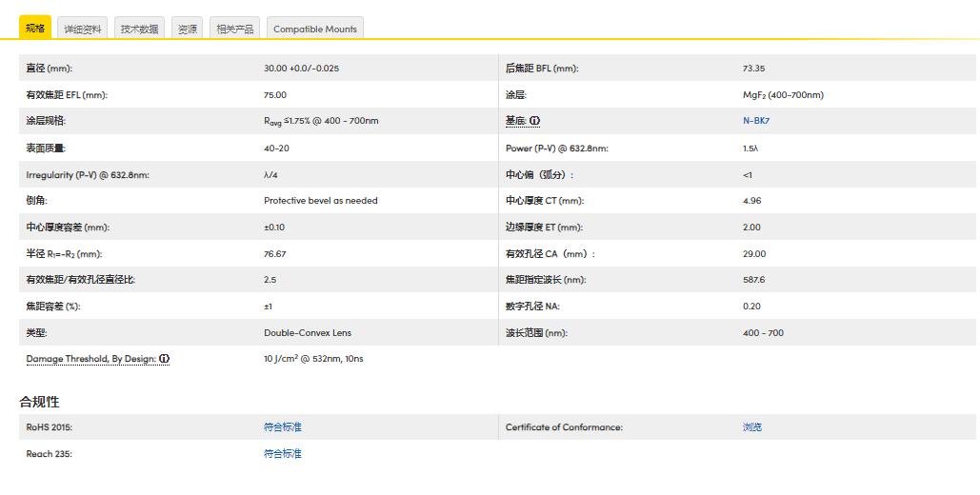Click the center thickness value 4.96
This screenshot has width=980, height=495.
point(751,201)
